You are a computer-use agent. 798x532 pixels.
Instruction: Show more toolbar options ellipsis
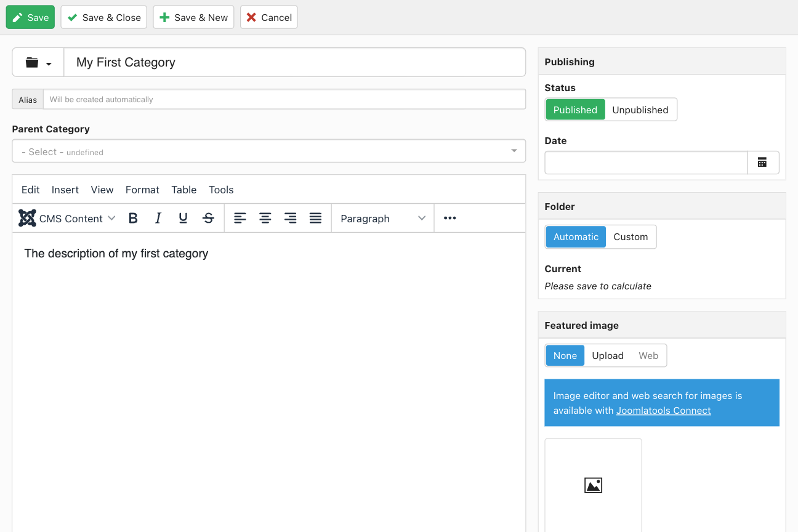449,218
